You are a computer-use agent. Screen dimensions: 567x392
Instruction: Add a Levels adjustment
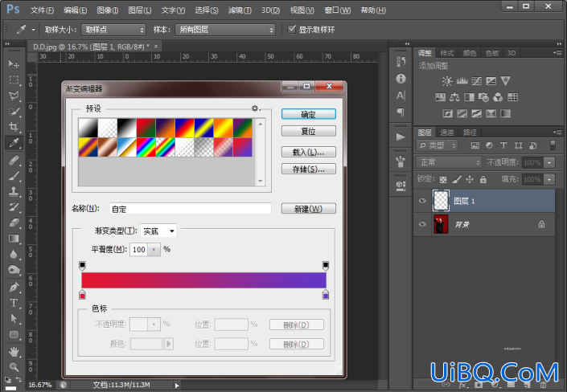coord(462,80)
